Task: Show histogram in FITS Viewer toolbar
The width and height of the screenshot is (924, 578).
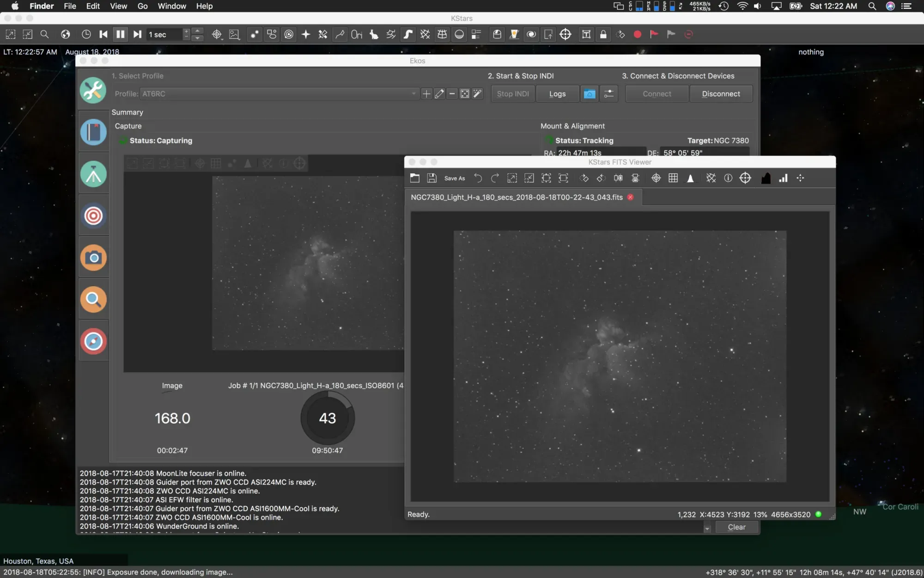Action: [x=766, y=178]
